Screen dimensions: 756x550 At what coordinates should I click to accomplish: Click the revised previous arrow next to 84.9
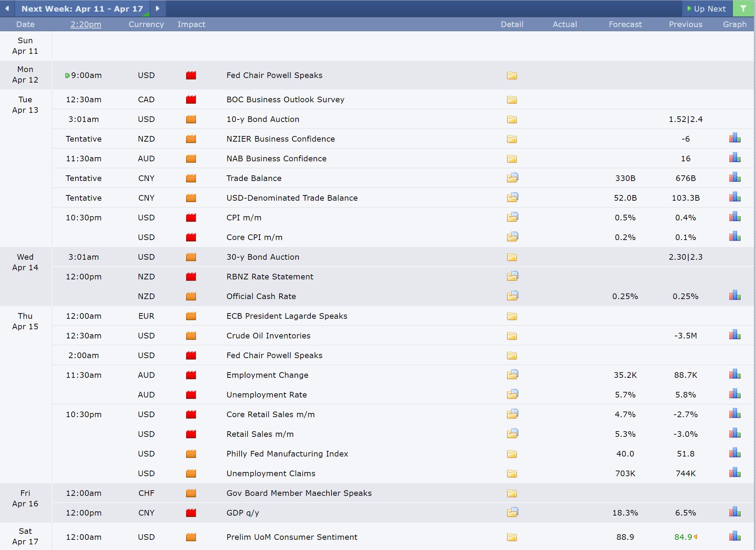[695, 537]
